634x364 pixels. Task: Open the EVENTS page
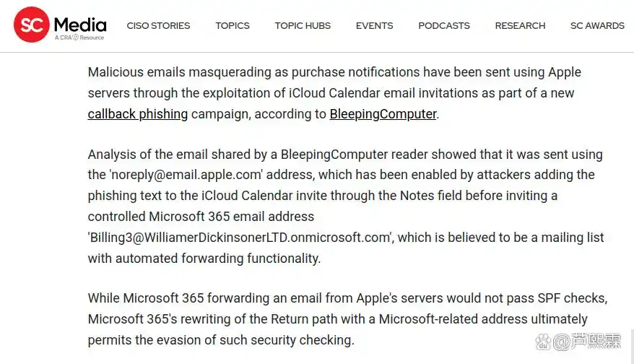(x=375, y=26)
